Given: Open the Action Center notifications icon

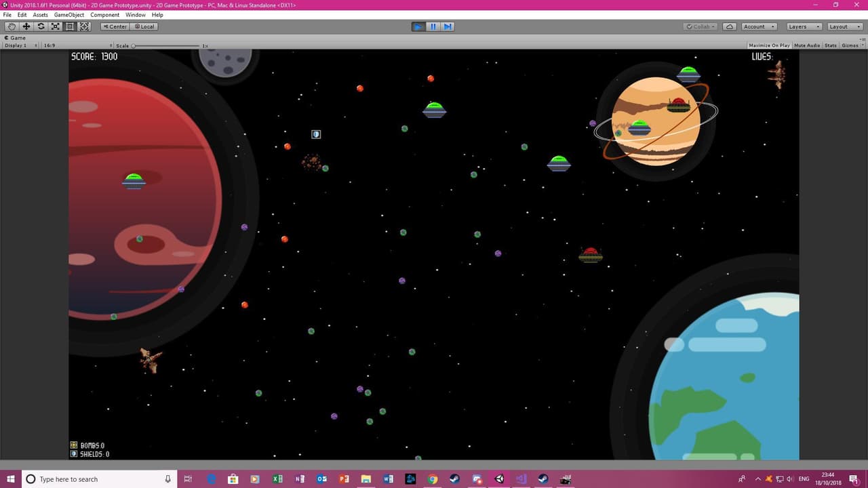Looking at the screenshot, I should (x=854, y=479).
